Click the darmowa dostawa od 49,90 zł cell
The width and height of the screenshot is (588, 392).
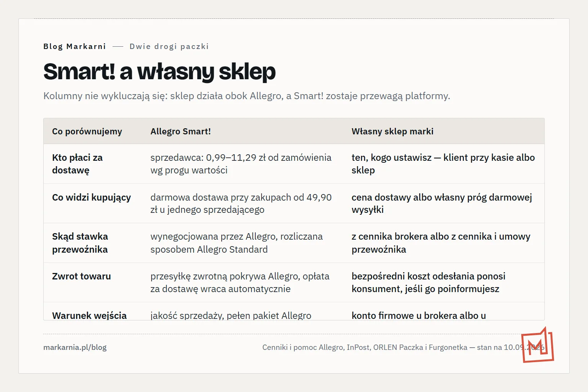coord(241,203)
